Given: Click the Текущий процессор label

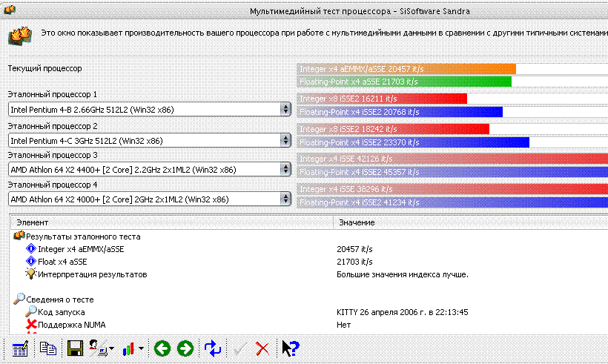Looking at the screenshot, I should tap(45, 69).
